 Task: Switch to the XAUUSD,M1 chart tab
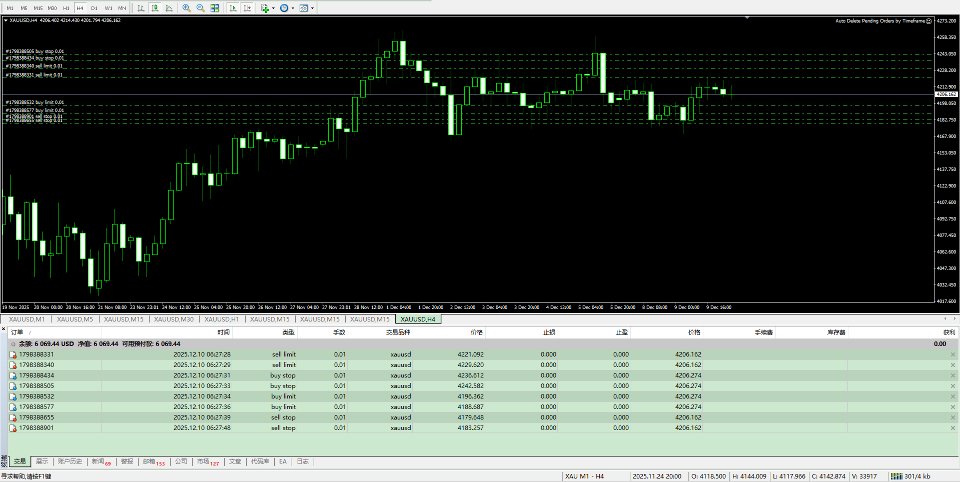(26, 319)
